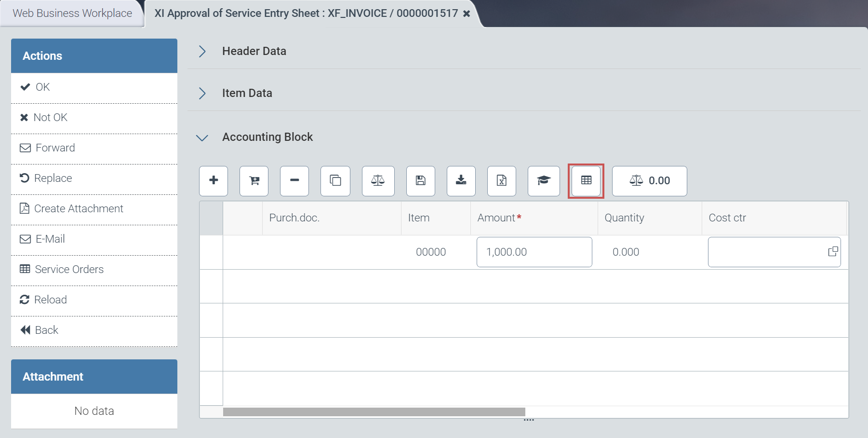Viewport: 868px width, 438px height.
Task: Collapse the Accounting Block section
Action: point(202,137)
